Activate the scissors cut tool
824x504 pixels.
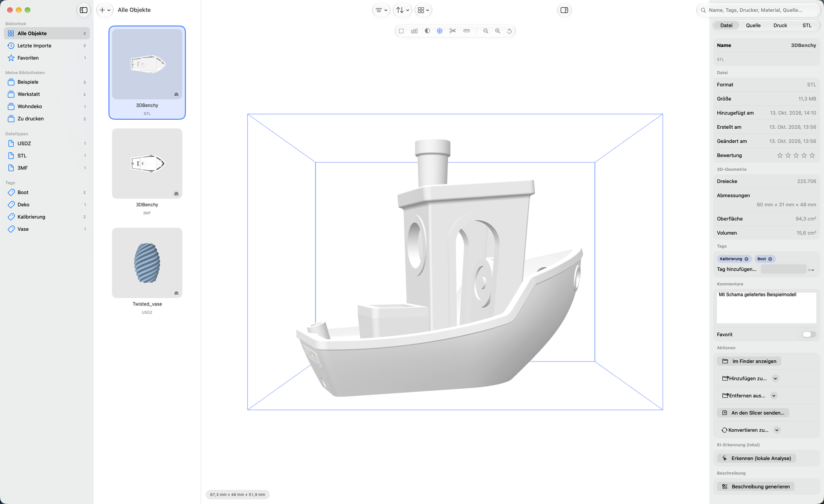tap(452, 31)
